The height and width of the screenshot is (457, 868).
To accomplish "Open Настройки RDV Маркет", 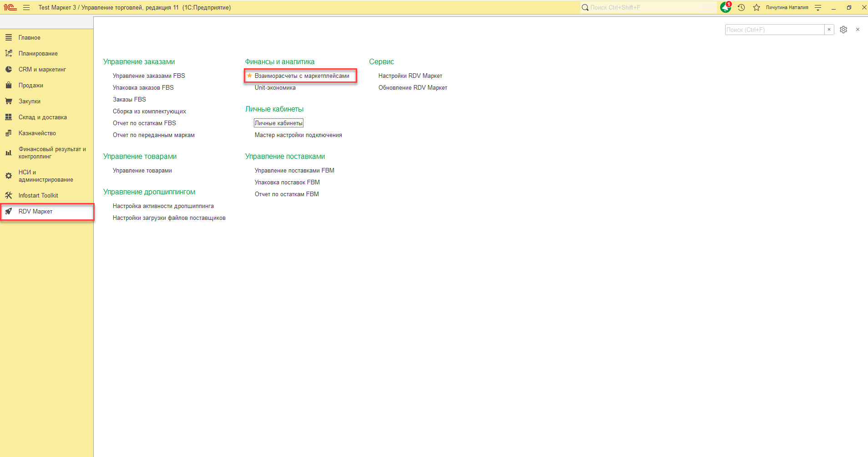I will tap(410, 76).
